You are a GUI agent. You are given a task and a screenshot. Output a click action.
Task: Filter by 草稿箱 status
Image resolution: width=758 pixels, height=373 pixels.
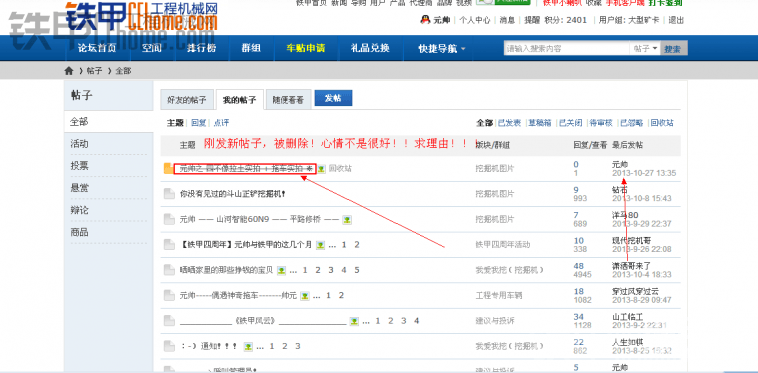(540, 123)
